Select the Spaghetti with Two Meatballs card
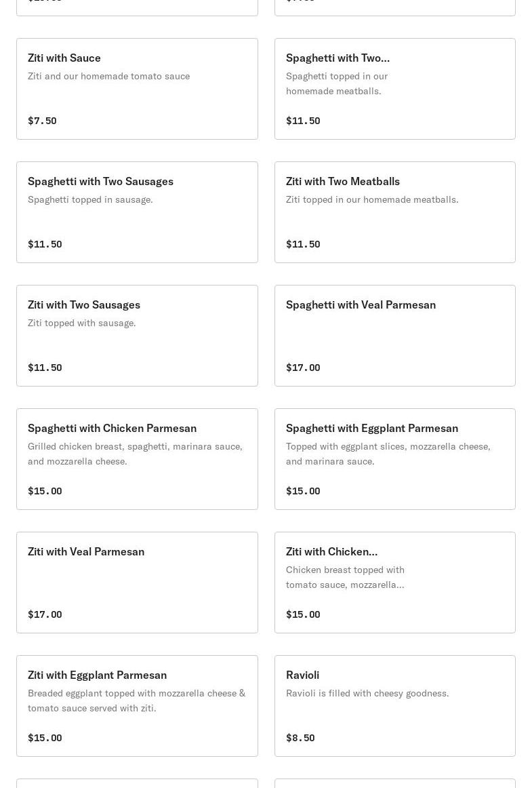This screenshot has height=788, width=532. tap(394, 89)
